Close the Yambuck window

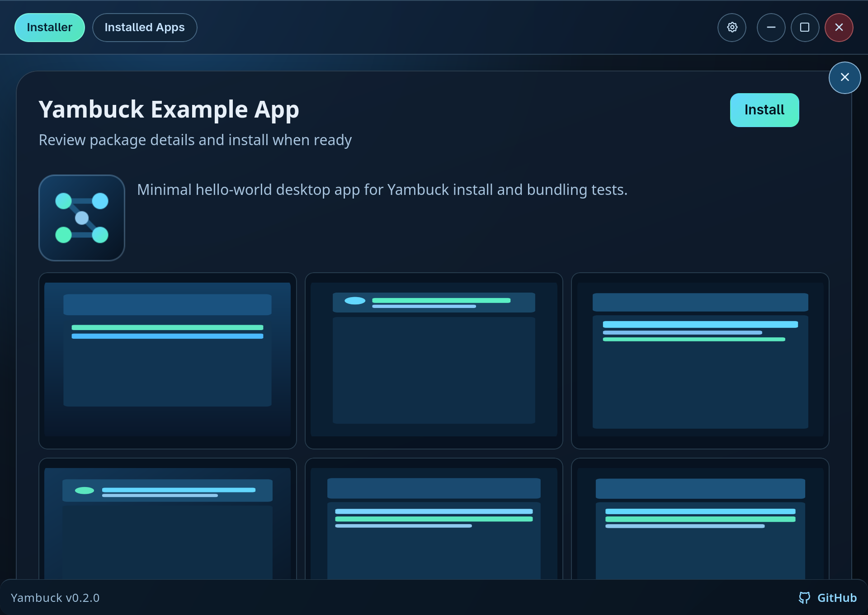(x=839, y=28)
